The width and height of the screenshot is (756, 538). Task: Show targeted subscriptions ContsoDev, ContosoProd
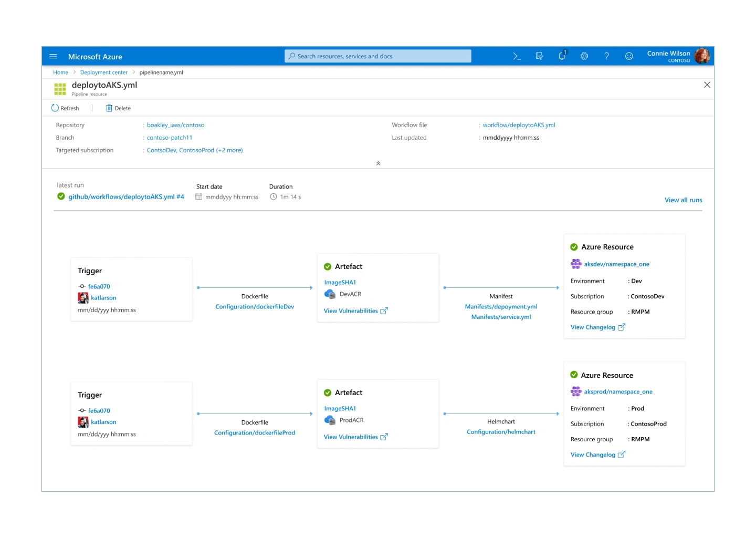pos(195,150)
